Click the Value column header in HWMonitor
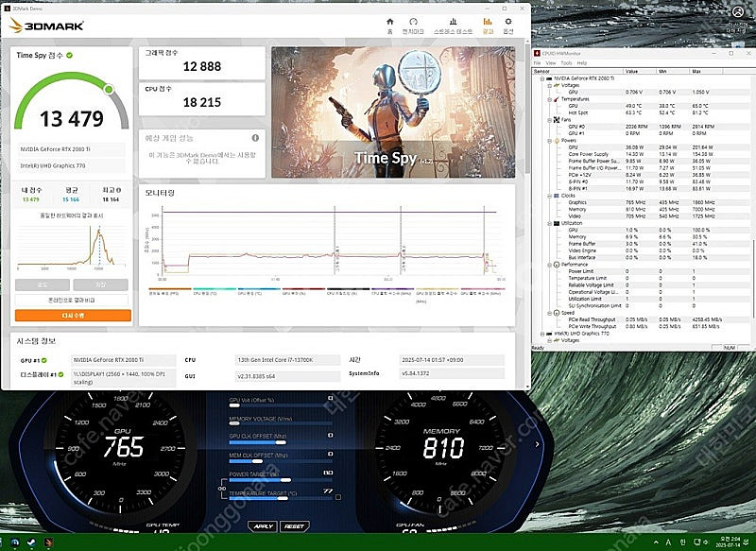The height and width of the screenshot is (551, 756). [640, 71]
